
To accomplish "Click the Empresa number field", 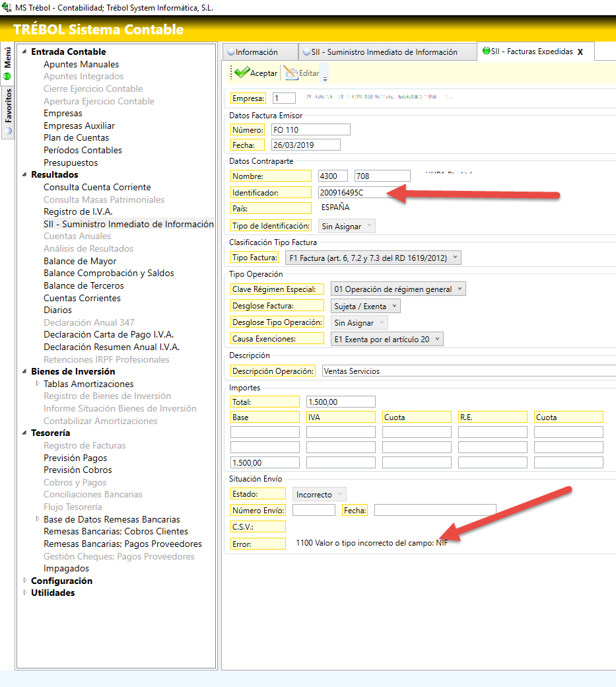I will click(x=284, y=98).
